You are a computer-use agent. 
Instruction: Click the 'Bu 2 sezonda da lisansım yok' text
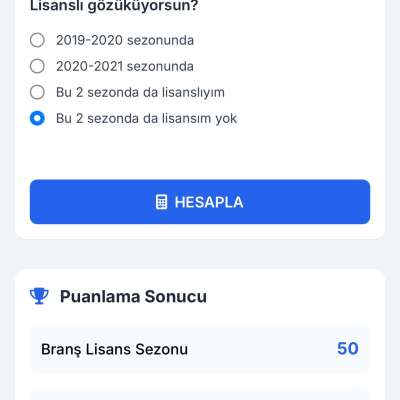[x=146, y=118]
